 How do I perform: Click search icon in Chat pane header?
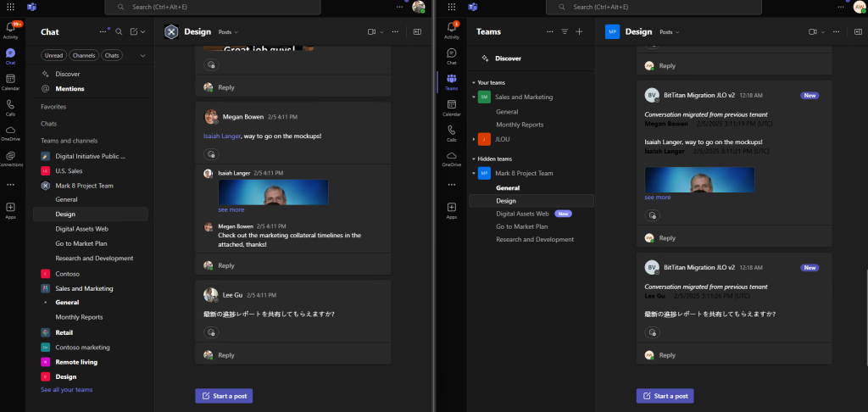tap(119, 32)
